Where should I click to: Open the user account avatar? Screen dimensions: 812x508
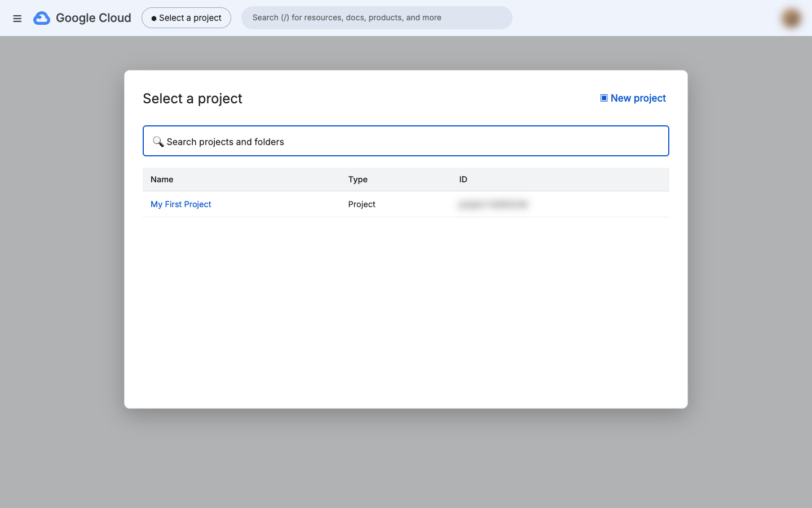[791, 18]
